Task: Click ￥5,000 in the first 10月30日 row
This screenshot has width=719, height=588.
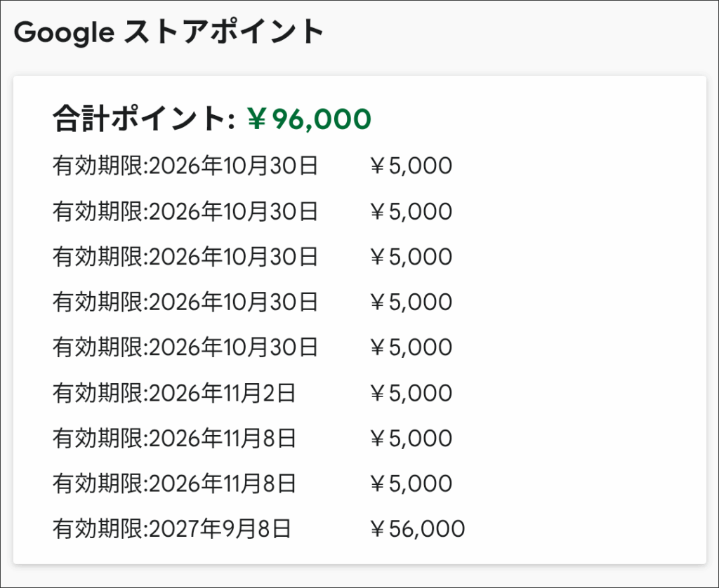Action: [x=410, y=166]
